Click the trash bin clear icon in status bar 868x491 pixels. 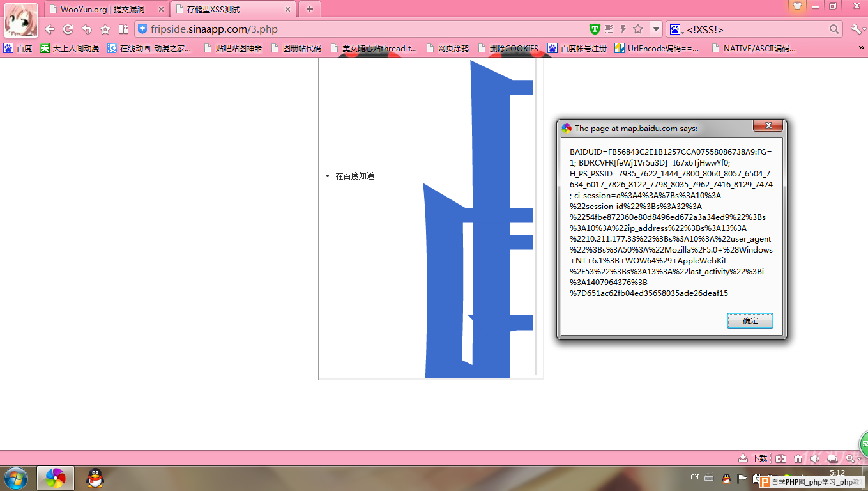point(798,458)
